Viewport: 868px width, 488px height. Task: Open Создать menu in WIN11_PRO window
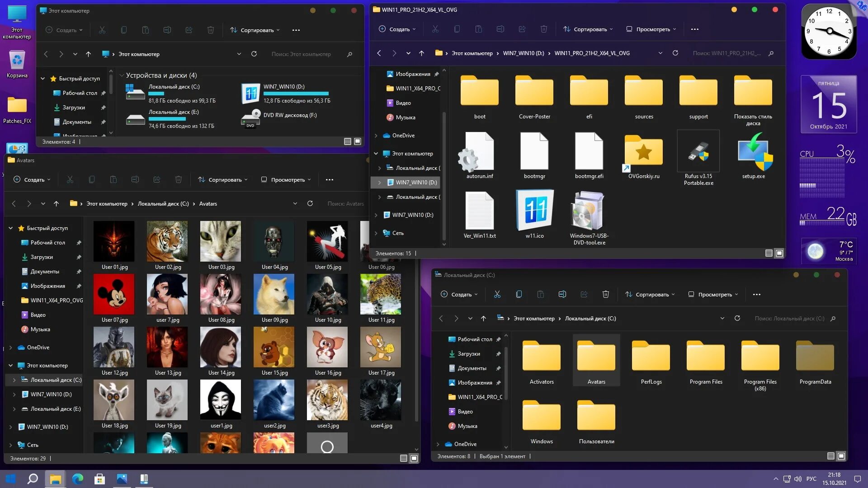[397, 29]
